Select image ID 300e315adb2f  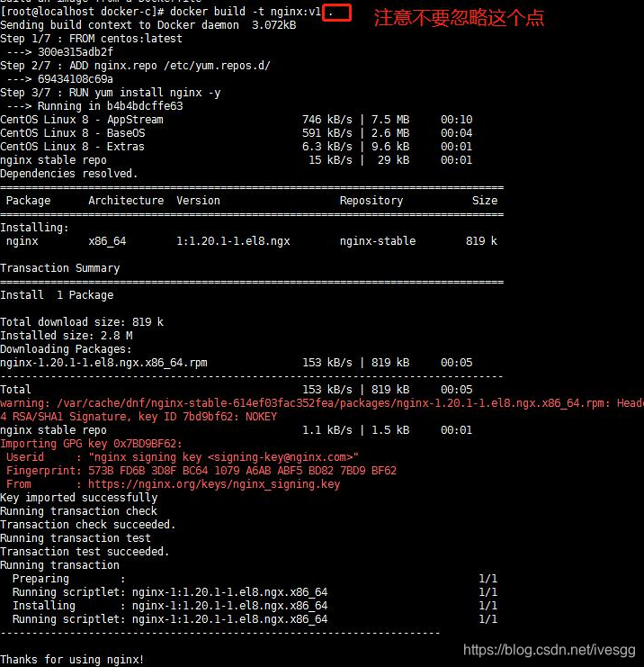tap(76, 52)
